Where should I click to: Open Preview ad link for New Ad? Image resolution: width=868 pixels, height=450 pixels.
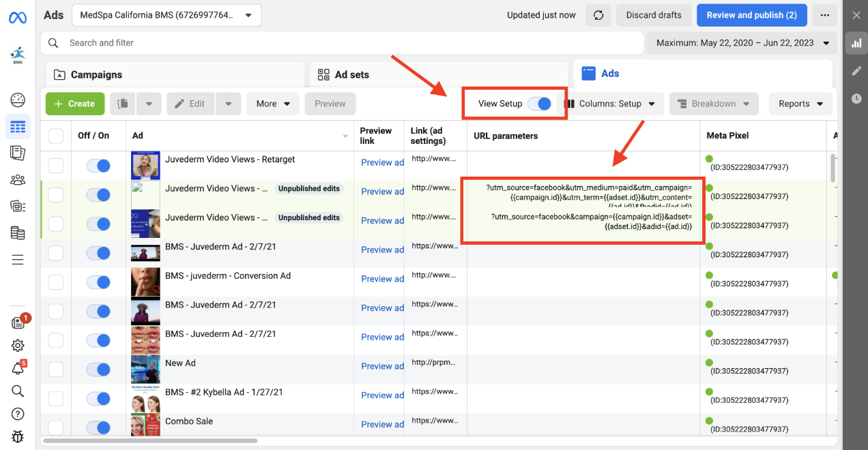382,366
